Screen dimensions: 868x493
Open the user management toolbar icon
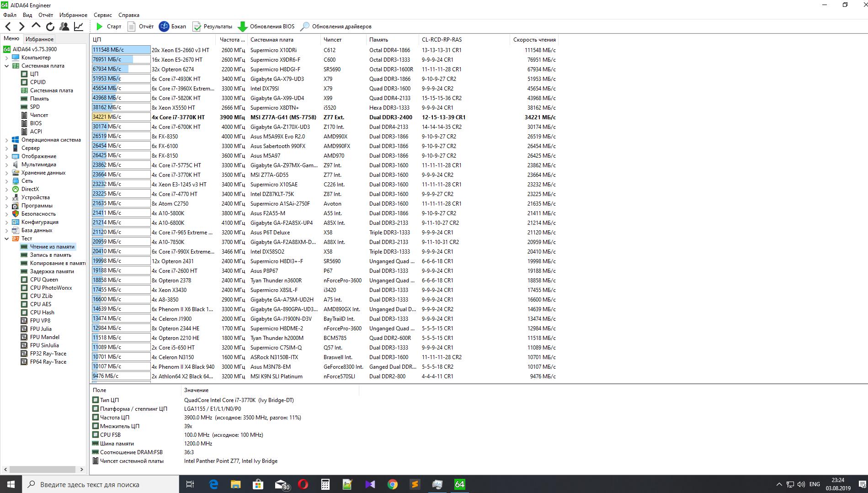pyautogui.click(x=64, y=27)
